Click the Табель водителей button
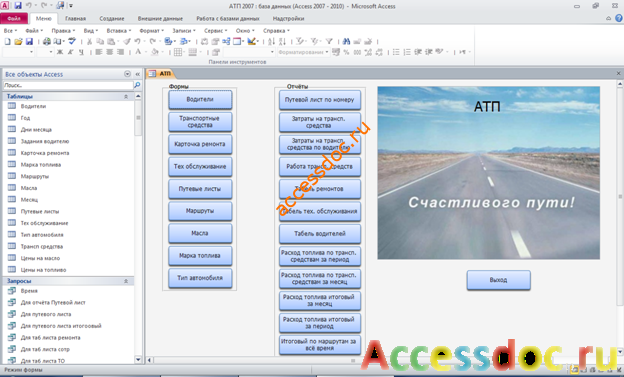The image size is (624, 377). tap(320, 234)
